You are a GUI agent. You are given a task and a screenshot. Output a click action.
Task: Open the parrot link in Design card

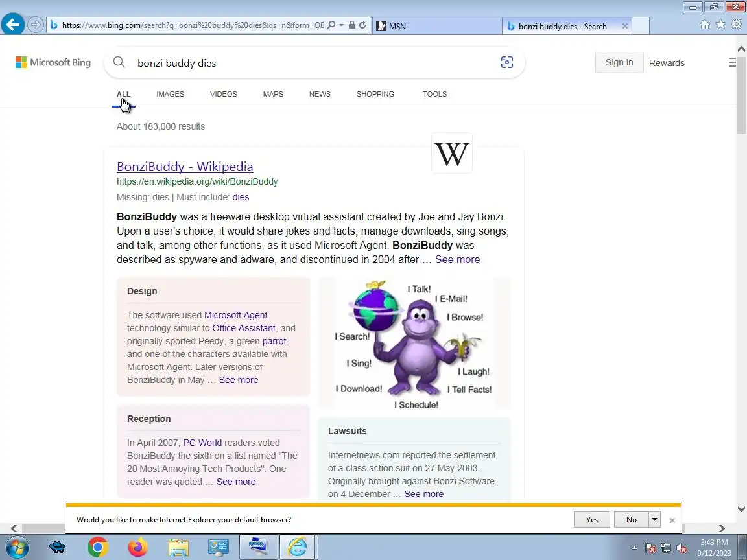(274, 341)
